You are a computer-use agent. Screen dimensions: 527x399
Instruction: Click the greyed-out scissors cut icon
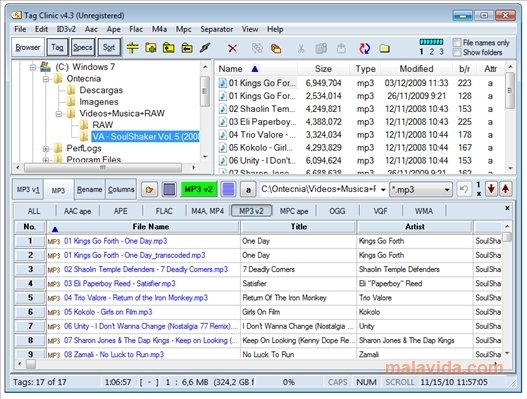[x=301, y=48]
